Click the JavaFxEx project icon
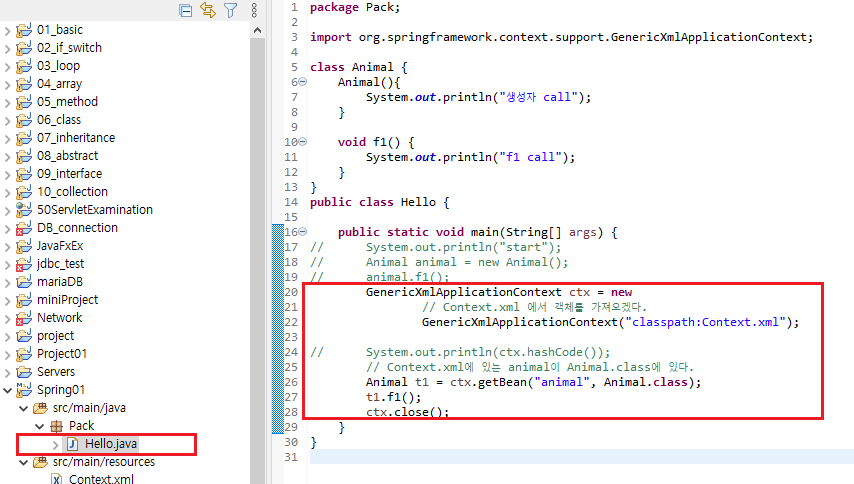 24,246
